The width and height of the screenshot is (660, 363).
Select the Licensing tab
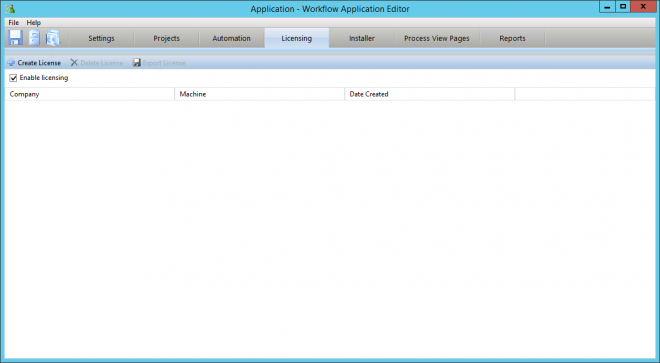297,38
